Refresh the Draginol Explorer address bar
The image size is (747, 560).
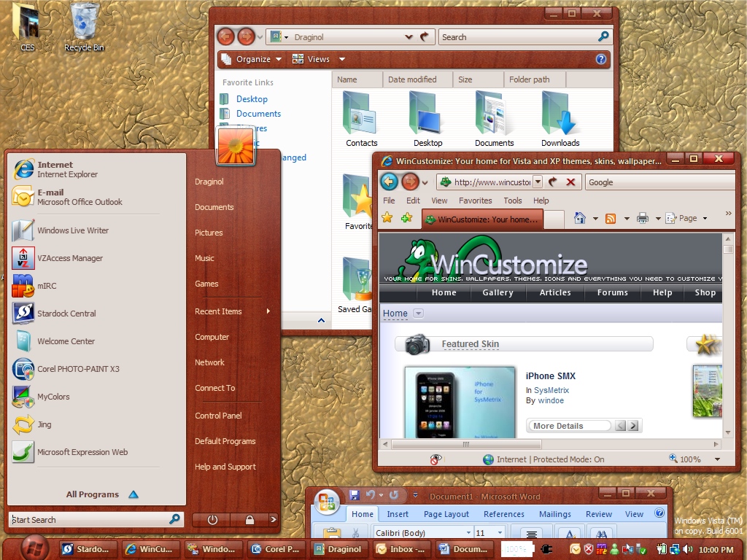[x=424, y=36]
